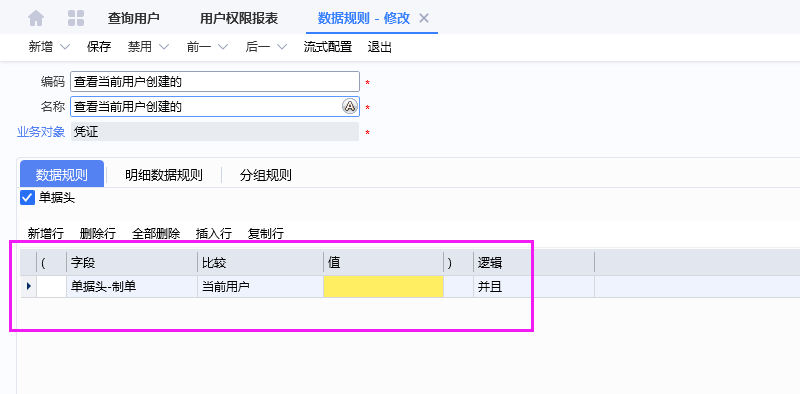This screenshot has width=800, height=394.
Task: Click 退出 to exit
Action: [380, 47]
